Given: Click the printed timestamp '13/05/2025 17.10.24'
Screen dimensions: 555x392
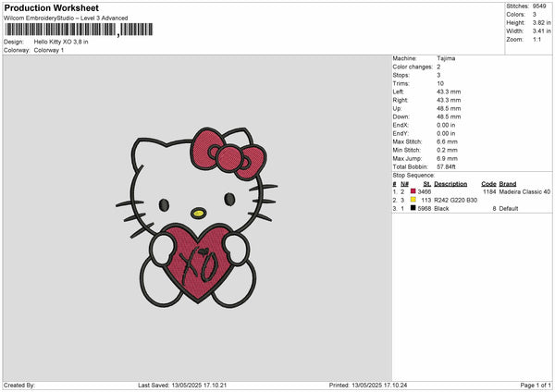Looking at the screenshot, I should [x=379, y=386].
